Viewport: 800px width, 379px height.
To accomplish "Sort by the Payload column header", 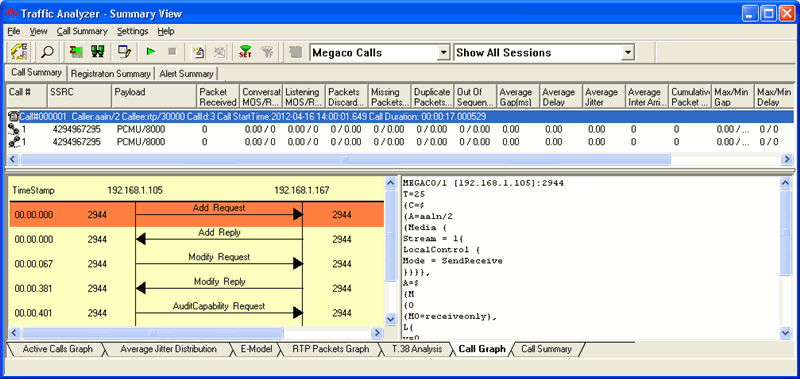I will (154, 97).
